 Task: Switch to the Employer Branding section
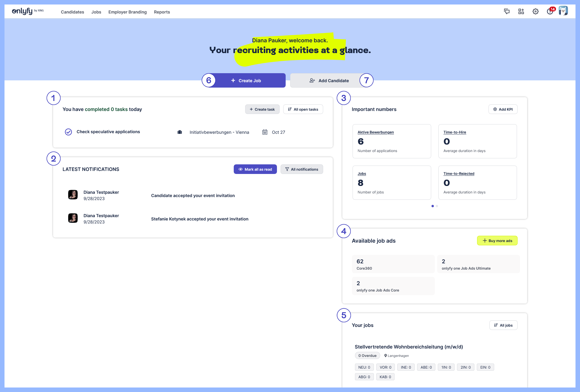pos(127,12)
